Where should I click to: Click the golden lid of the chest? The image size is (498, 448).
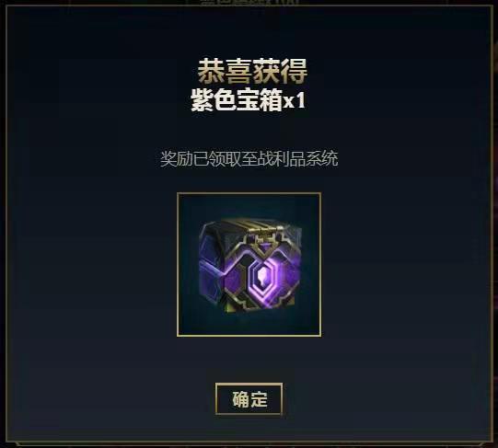tap(254, 227)
